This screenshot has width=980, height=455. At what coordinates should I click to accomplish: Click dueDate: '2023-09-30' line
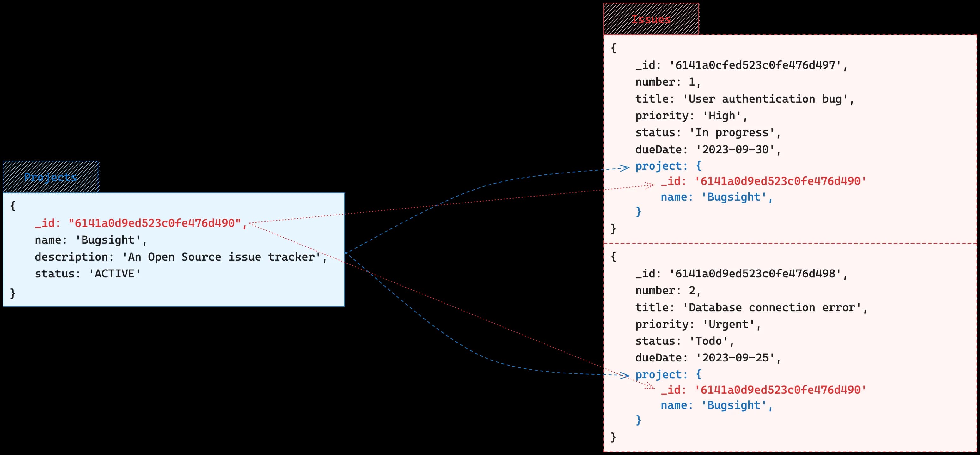[708, 149]
